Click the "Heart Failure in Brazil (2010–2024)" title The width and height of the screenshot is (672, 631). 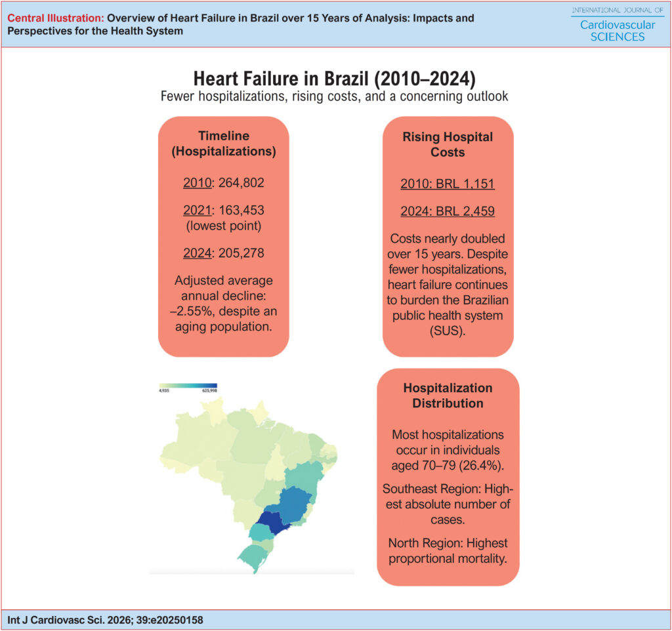334,79
